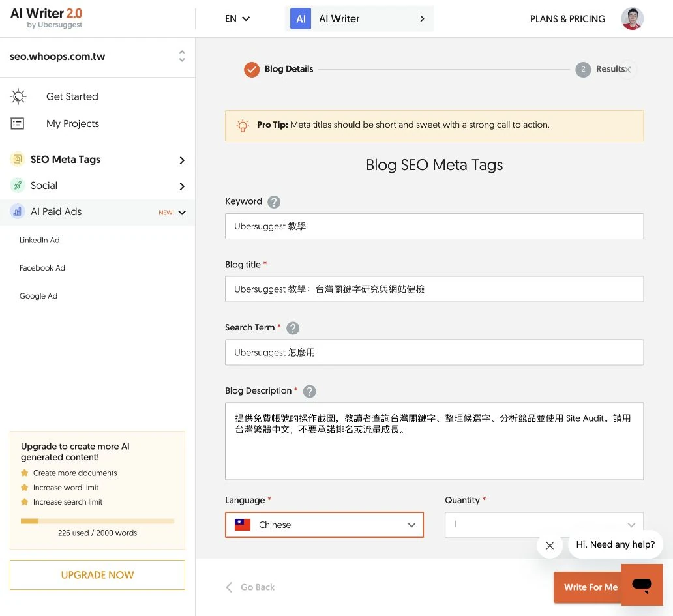The width and height of the screenshot is (673, 616).
Task: Expand the Social chevron arrow
Action: (x=182, y=186)
